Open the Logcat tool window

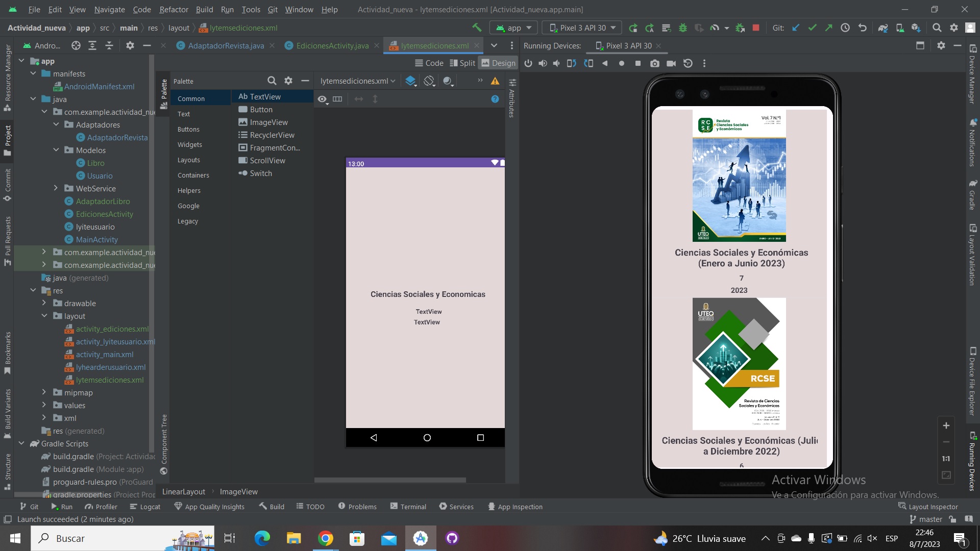pos(145,507)
